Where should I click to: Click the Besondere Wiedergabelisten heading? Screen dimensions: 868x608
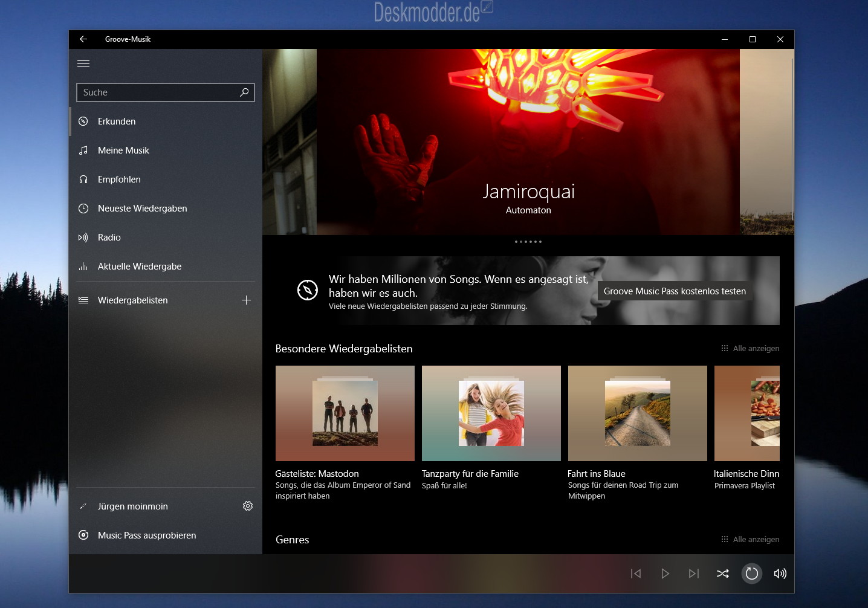click(344, 349)
